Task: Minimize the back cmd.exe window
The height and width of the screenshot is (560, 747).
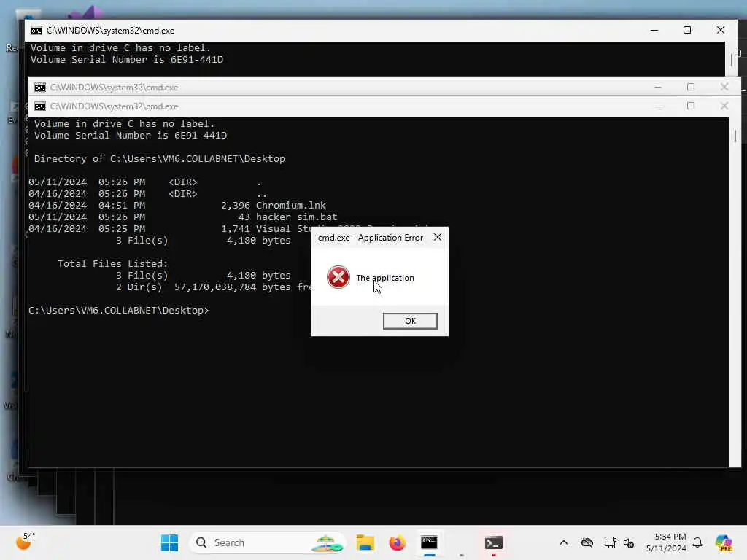Action: (x=654, y=30)
